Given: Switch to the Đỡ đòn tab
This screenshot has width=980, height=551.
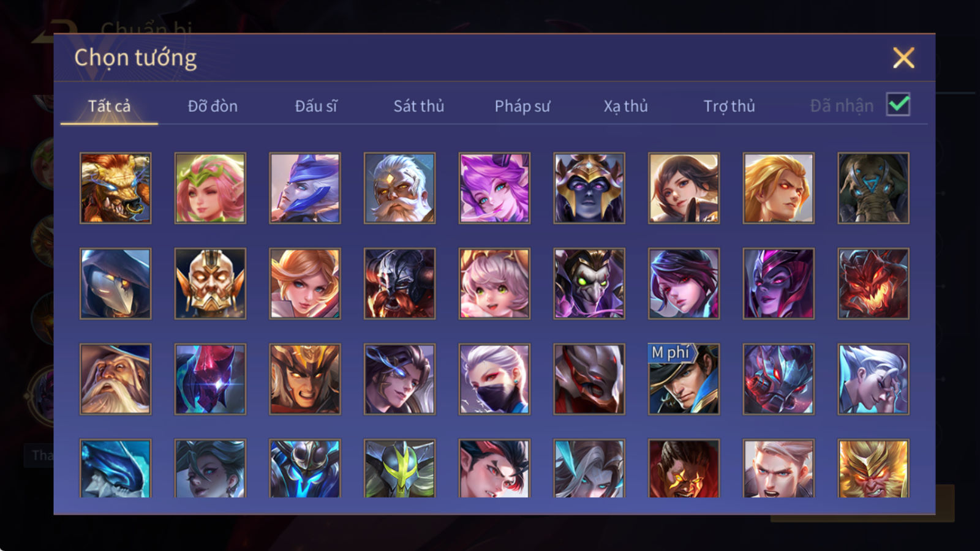Looking at the screenshot, I should (x=213, y=106).
